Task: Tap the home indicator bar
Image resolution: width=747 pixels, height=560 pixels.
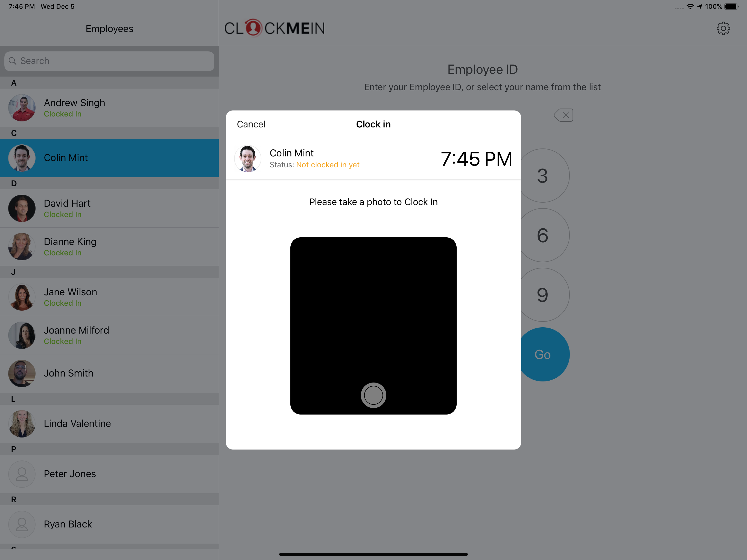Action: click(x=373, y=554)
